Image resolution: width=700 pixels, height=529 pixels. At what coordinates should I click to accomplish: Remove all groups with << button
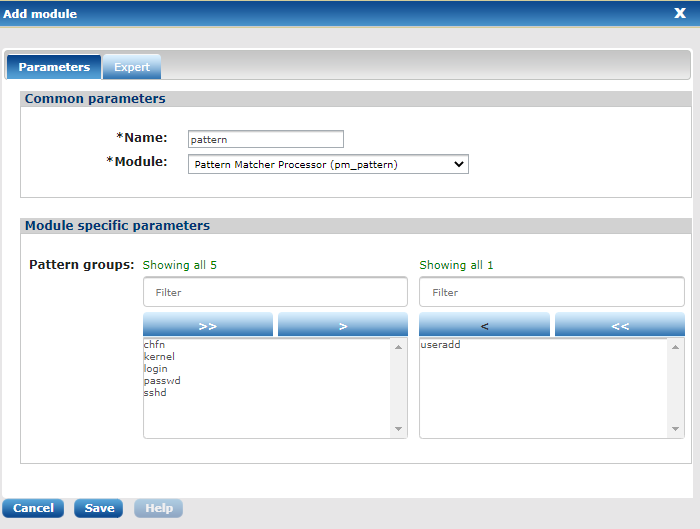pos(620,325)
